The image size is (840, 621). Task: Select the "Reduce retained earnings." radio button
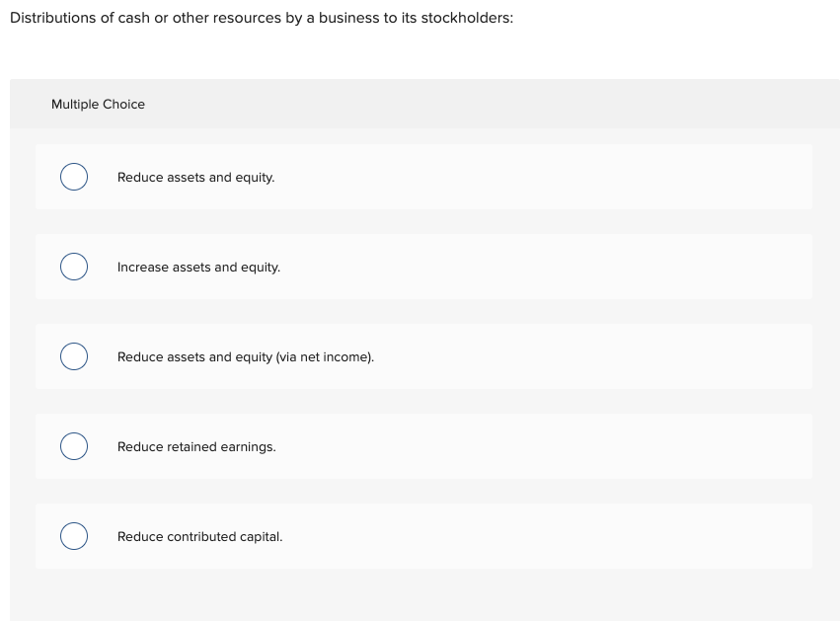point(74,446)
